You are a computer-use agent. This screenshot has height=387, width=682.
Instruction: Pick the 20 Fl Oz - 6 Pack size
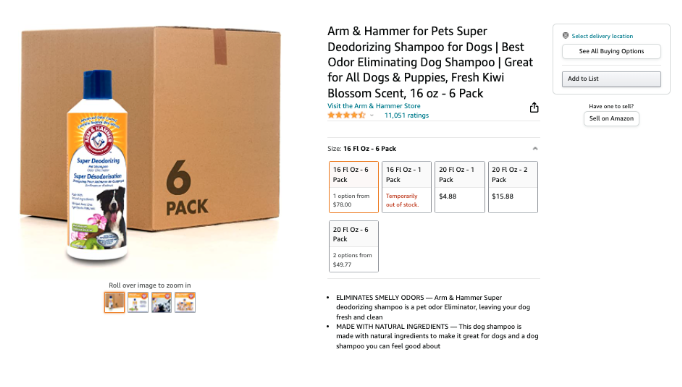pyautogui.click(x=354, y=247)
